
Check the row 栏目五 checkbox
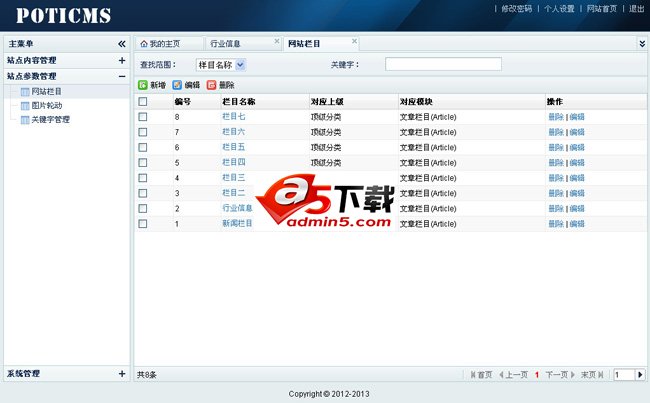[x=143, y=148]
